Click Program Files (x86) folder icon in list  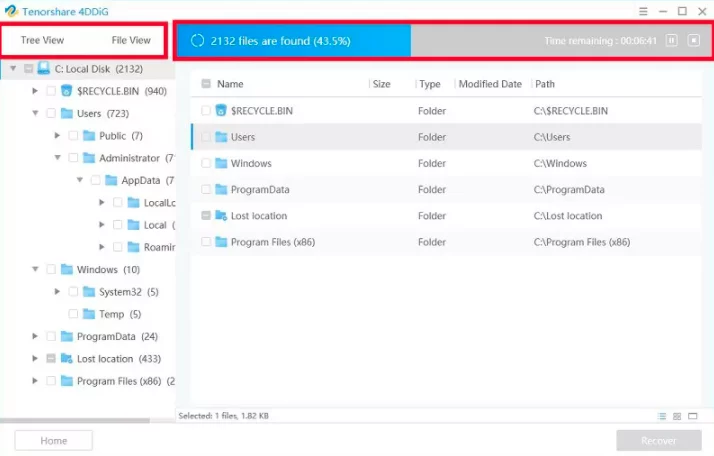tap(221, 242)
